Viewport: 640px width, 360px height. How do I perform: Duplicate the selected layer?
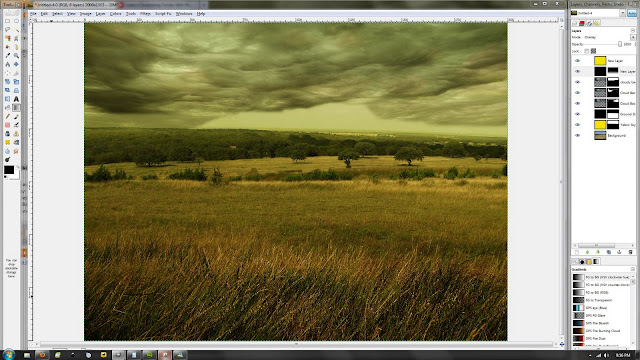[x=609, y=252]
